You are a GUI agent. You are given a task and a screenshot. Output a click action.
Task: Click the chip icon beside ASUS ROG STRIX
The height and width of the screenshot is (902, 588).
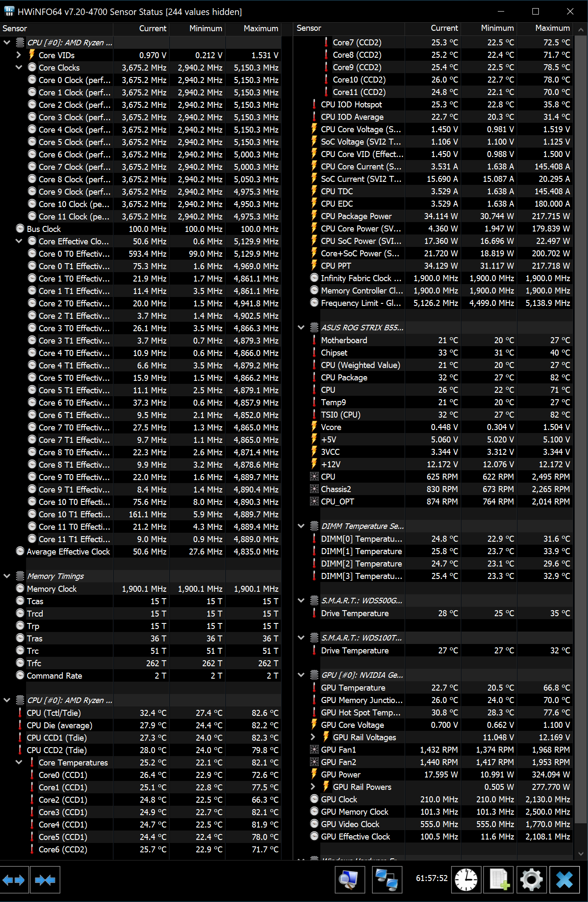(314, 327)
